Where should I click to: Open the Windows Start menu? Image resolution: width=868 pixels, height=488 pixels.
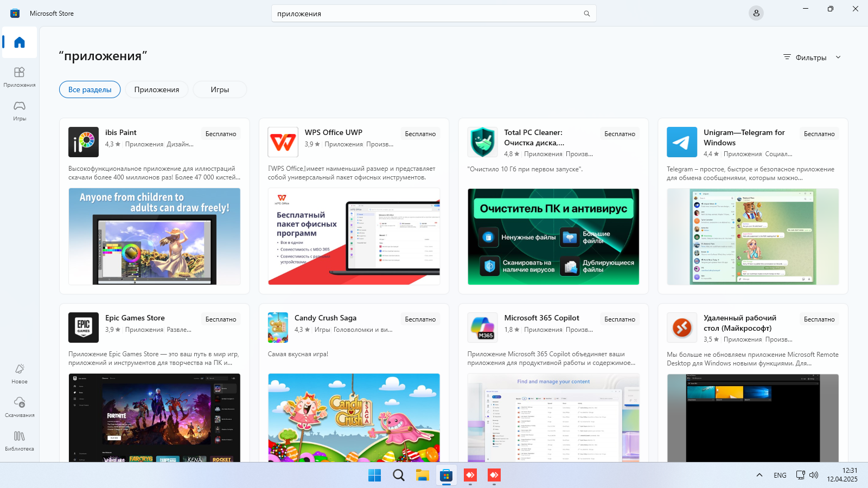(374, 476)
